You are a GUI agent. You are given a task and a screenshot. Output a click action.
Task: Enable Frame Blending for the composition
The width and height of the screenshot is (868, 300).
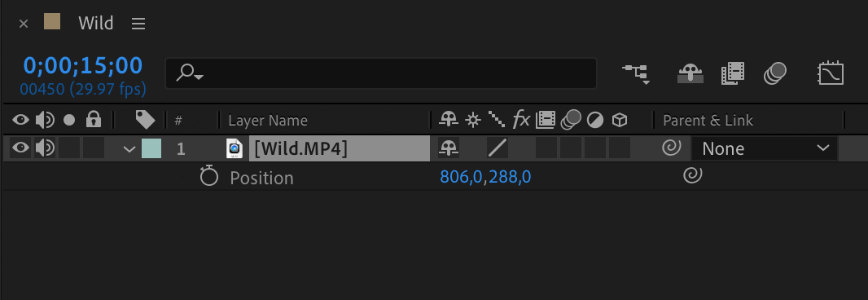click(x=732, y=73)
